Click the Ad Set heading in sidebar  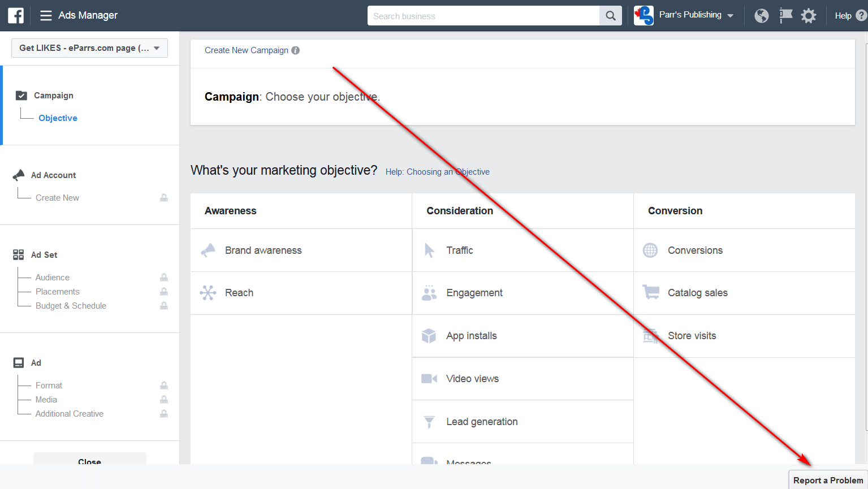point(44,255)
